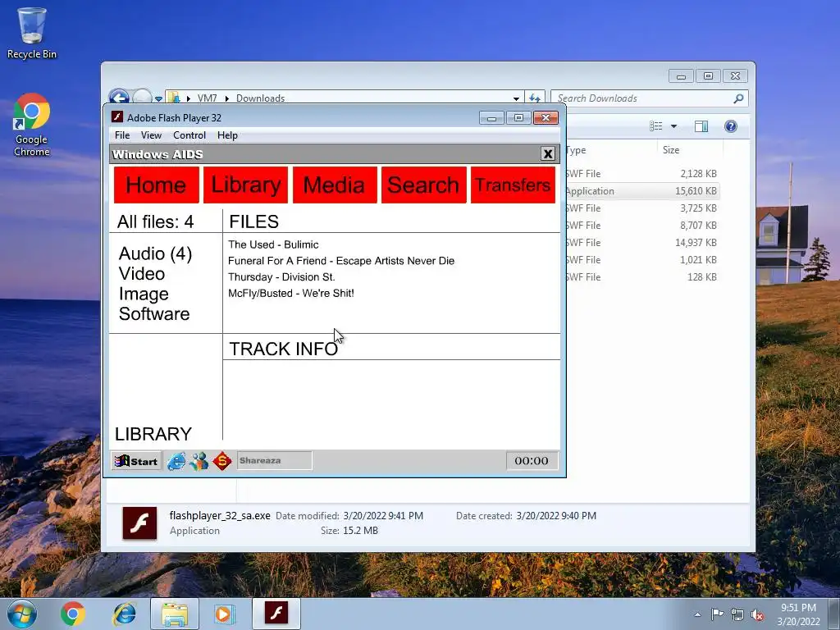This screenshot has height=630, width=840.
Task: Select the track The Used - Bulimic
Action: [x=273, y=244]
